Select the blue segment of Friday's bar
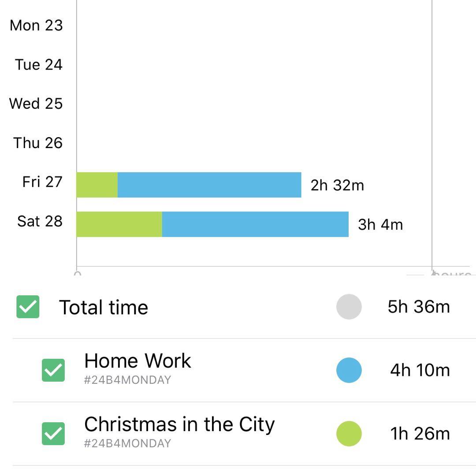The height and width of the screenshot is (476, 476). [209, 185]
